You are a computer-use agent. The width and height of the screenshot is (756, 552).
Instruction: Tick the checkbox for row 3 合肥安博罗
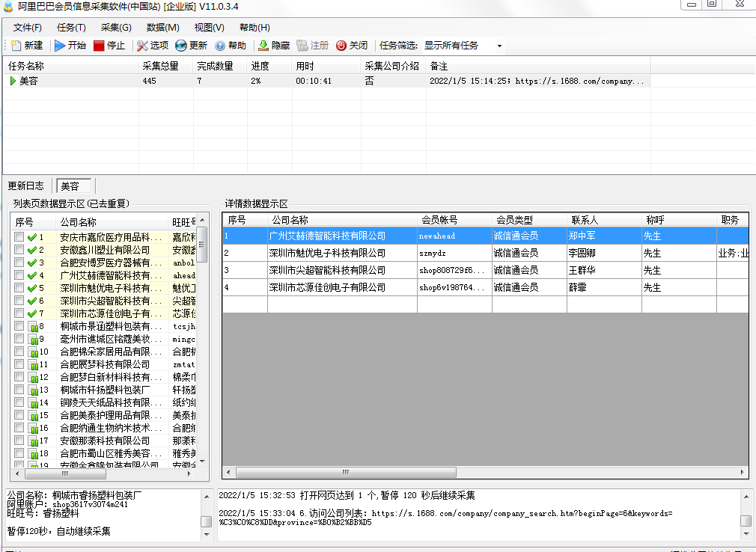tap(19, 263)
